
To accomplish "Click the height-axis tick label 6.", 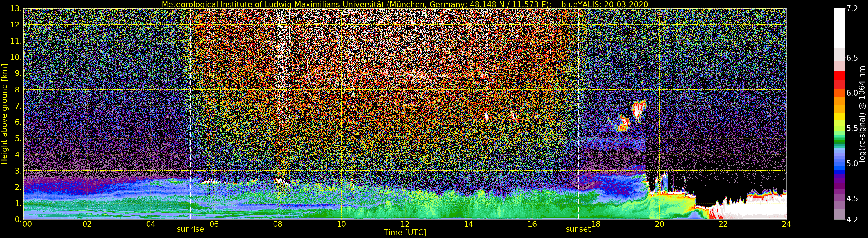I will [x=18, y=122].
